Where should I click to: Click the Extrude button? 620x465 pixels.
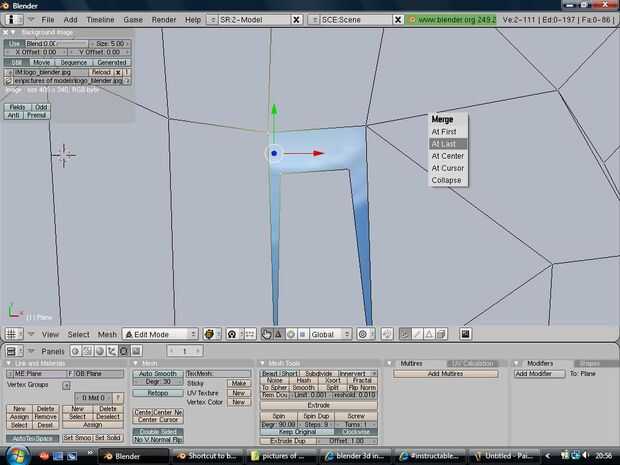(x=319, y=406)
